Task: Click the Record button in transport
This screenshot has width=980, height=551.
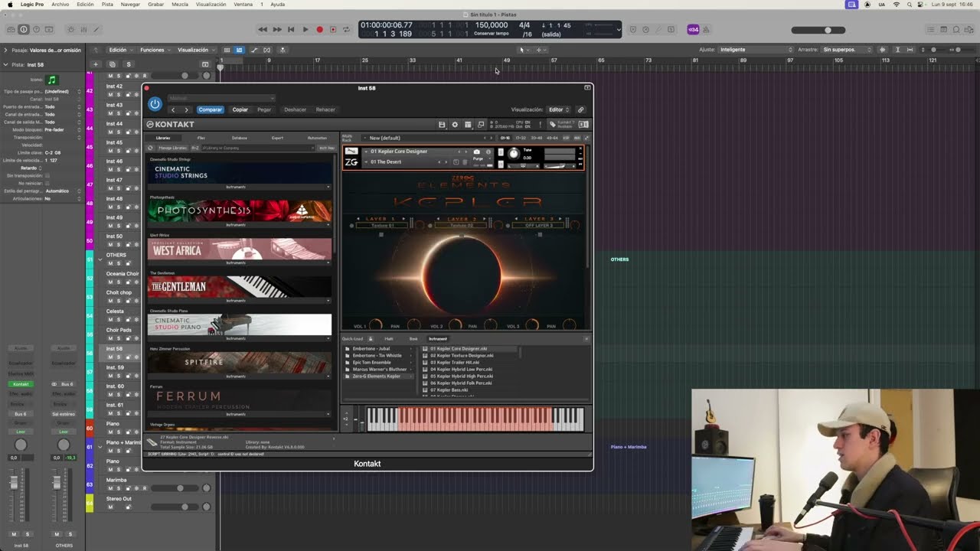Action: coord(319,30)
